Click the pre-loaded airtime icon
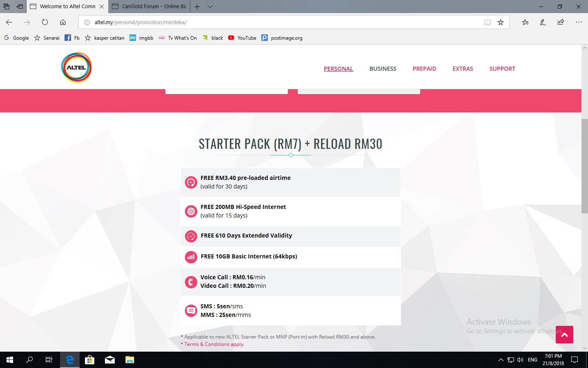 [191, 182]
